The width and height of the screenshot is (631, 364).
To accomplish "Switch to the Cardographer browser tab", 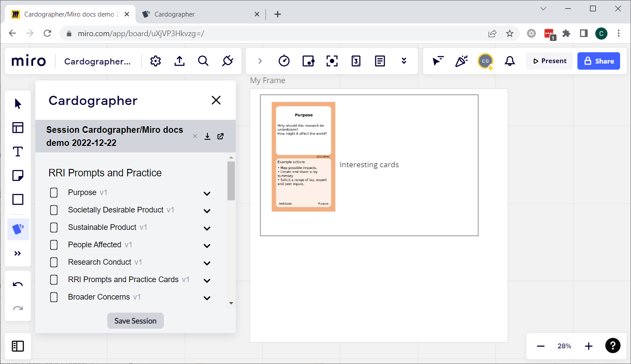I will point(201,14).
